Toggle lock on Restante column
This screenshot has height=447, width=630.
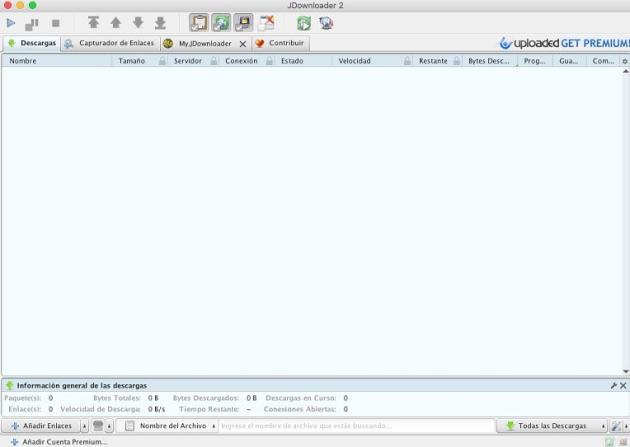[457, 61]
